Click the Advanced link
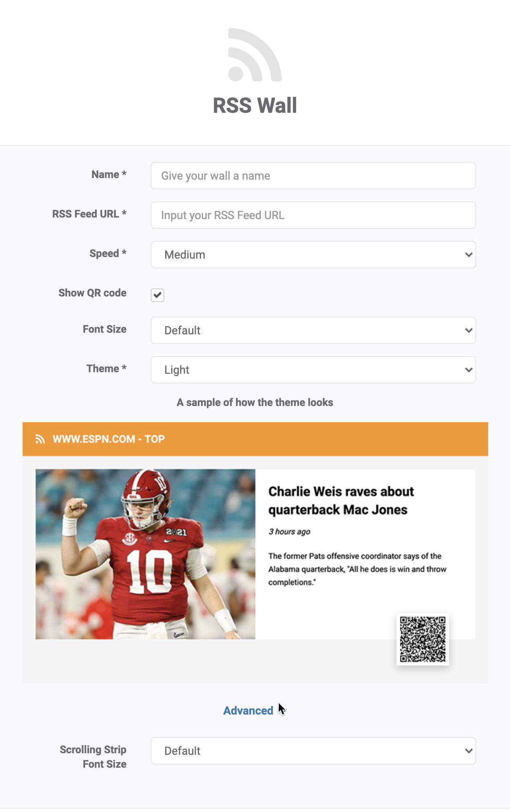The width and height of the screenshot is (510, 812). click(248, 710)
